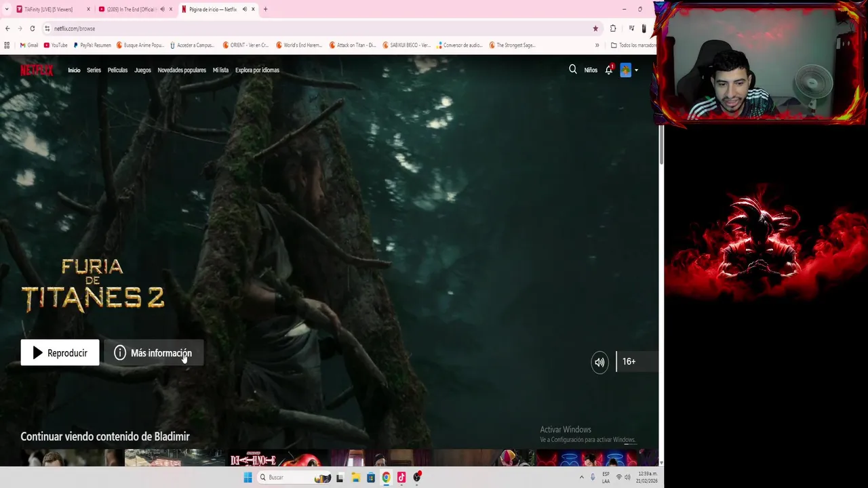The image size is (868, 488).
Task: Open the Netflix search icon
Action: [573, 69]
